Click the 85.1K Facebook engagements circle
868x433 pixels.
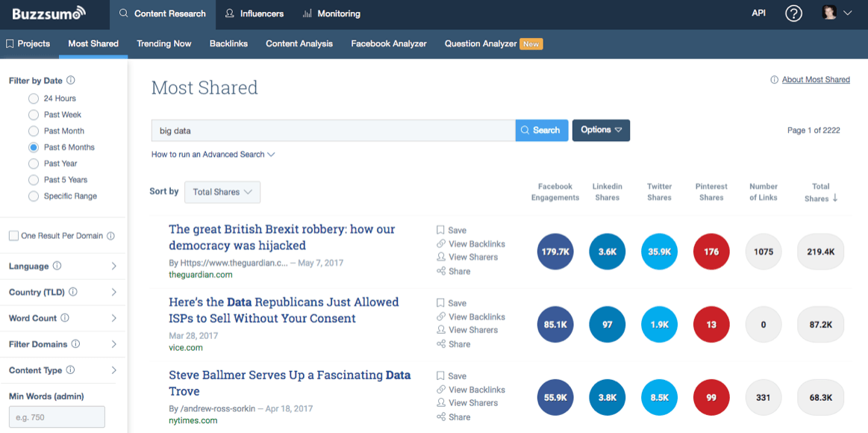click(x=555, y=325)
